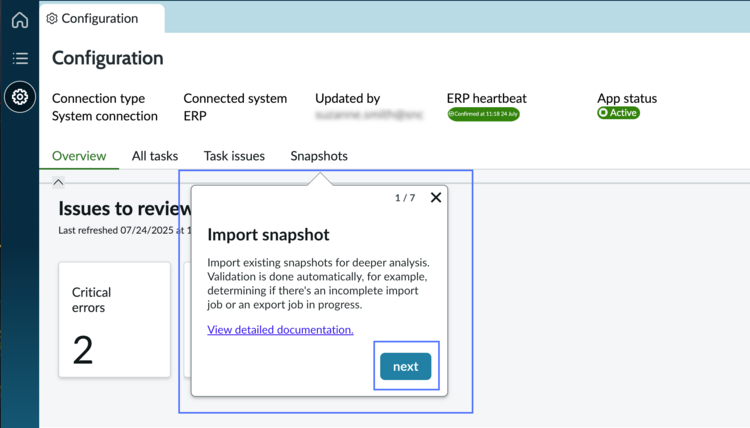This screenshot has height=428, width=750.
Task: Open the list menu icon in sidebar
Action: pos(20,58)
